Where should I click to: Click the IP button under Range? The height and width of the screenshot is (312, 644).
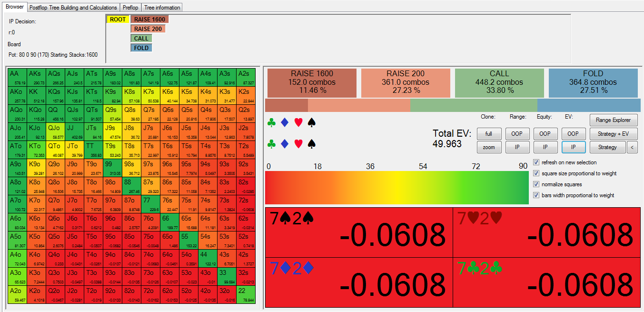pos(517,147)
